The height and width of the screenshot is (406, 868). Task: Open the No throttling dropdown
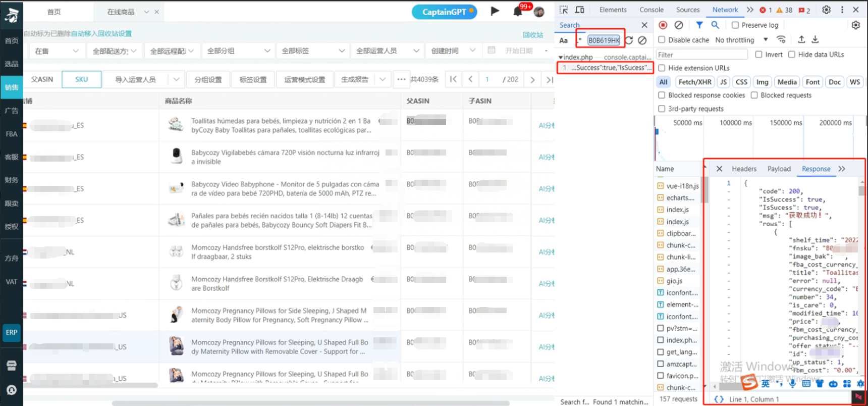(x=741, y=39)
